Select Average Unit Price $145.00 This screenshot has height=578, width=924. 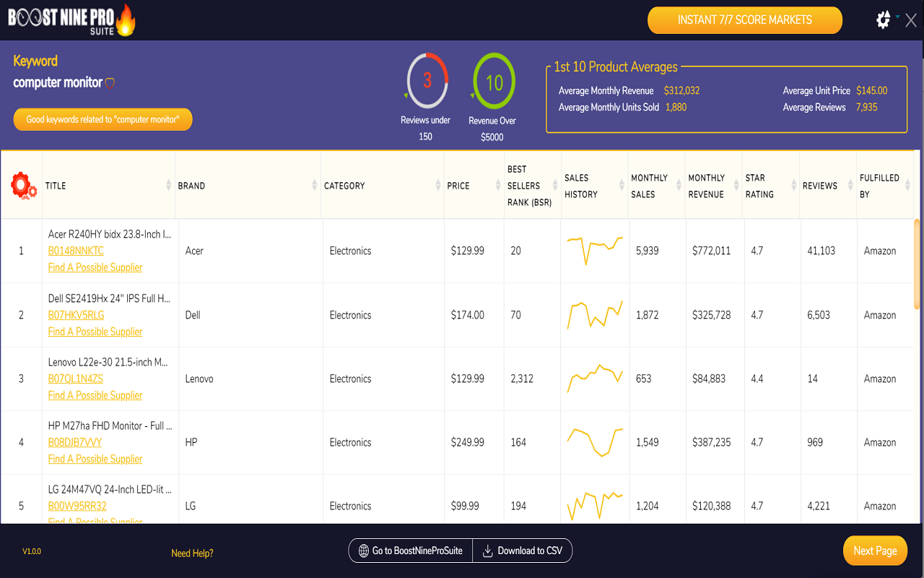click(872, 91)
